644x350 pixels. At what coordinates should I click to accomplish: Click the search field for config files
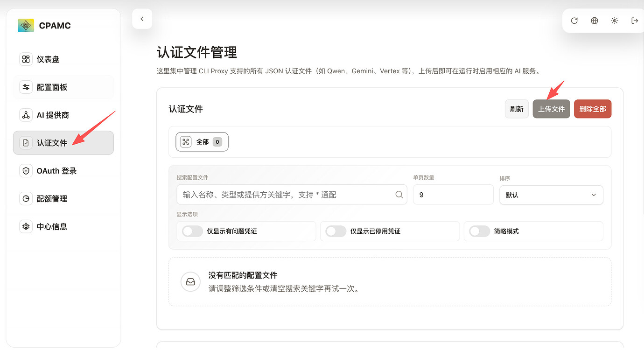[x=292, y=195]
